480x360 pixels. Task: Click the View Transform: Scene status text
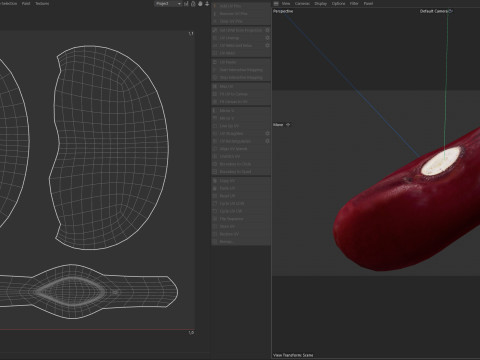click(x=293, y=355)
